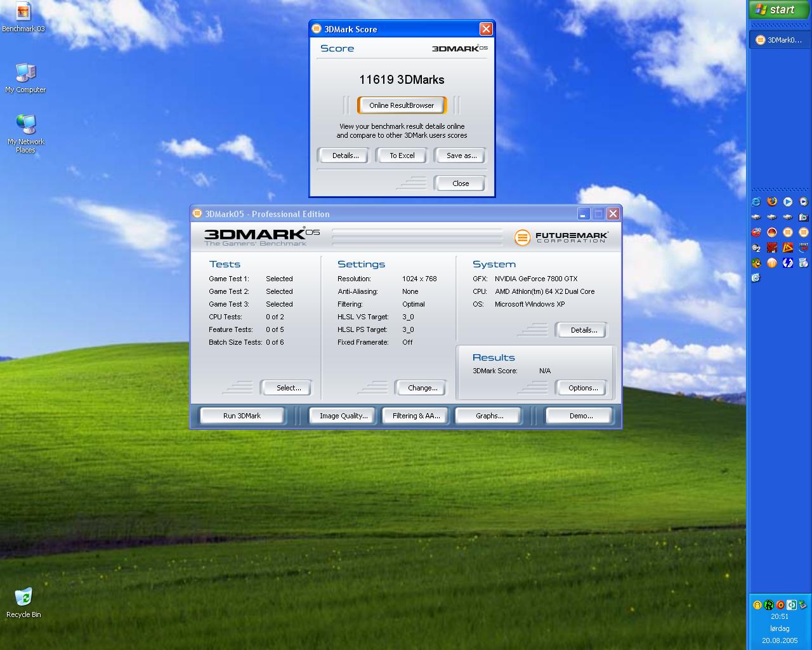Open the Online ResultBrowser

point(402,105)
